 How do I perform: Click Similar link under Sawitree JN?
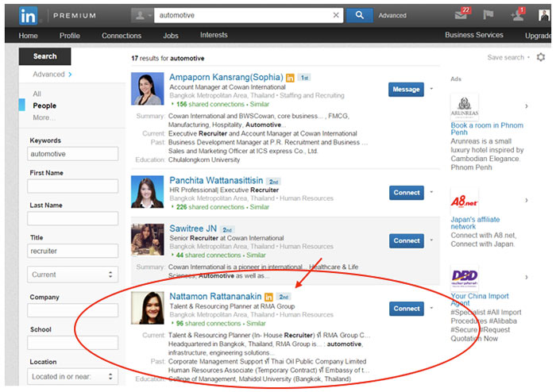pyautogui.click(x=256, y=255)
